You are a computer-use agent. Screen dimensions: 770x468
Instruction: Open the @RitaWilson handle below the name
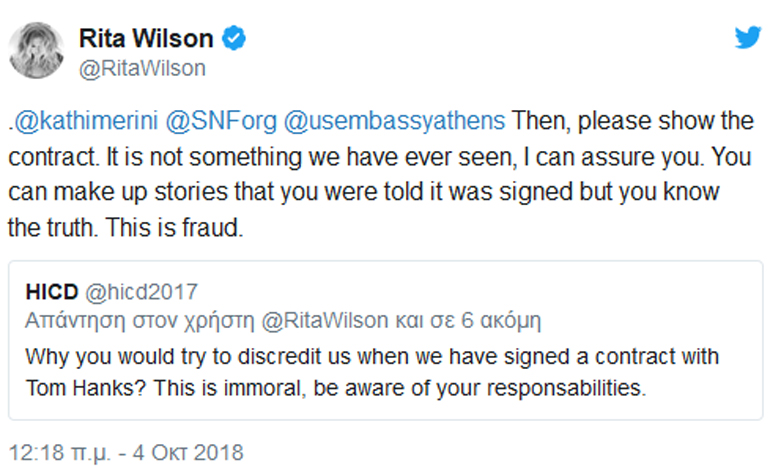[142, 68]
